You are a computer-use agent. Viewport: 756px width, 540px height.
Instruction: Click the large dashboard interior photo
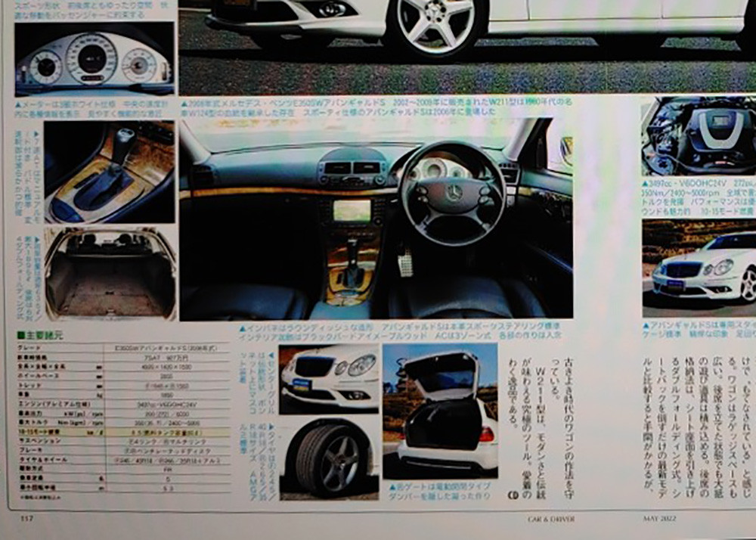[375, 218]
